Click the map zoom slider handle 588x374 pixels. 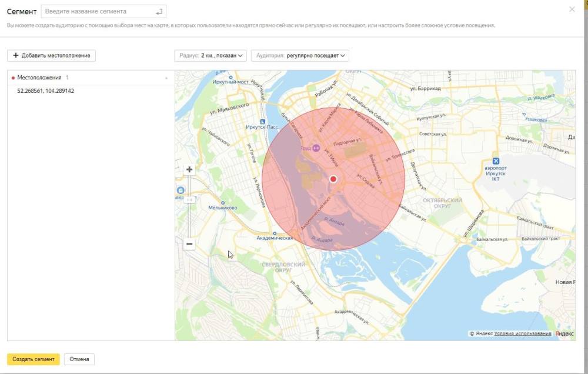189,199
